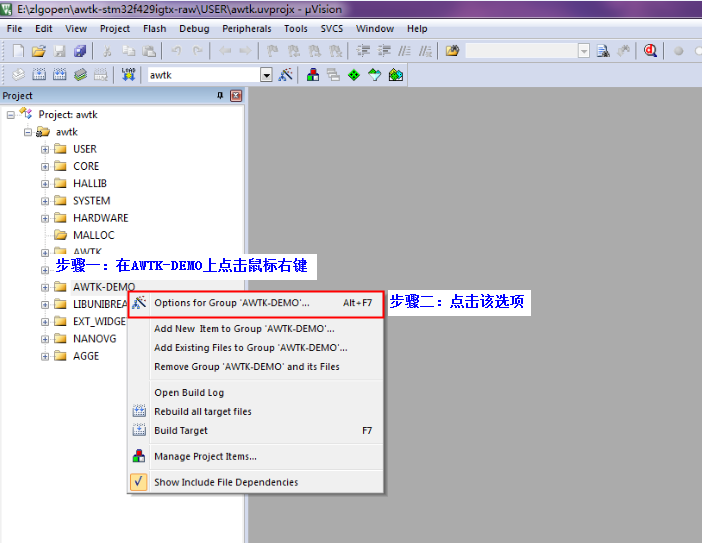This screenshot has height=543, width=702.
Task: Click the Open file folder icon
Action: click(x=39, y=51)
